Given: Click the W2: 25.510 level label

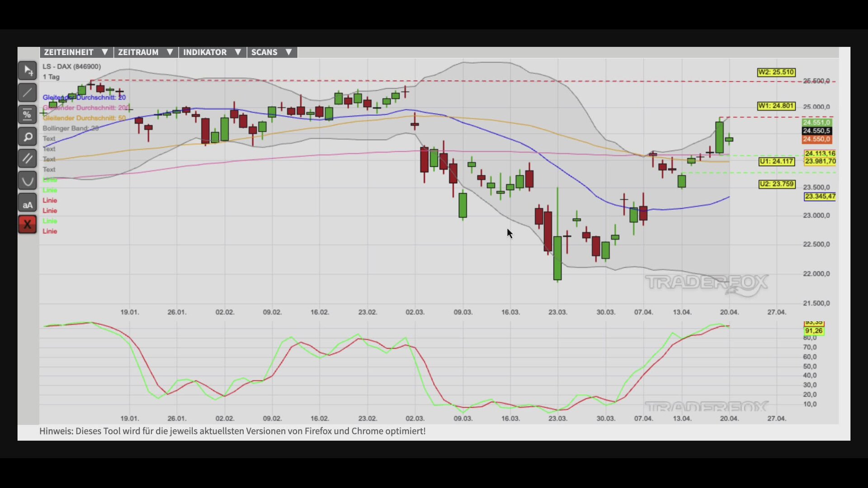Looking at the screenshot, I should tap(776, 72).
